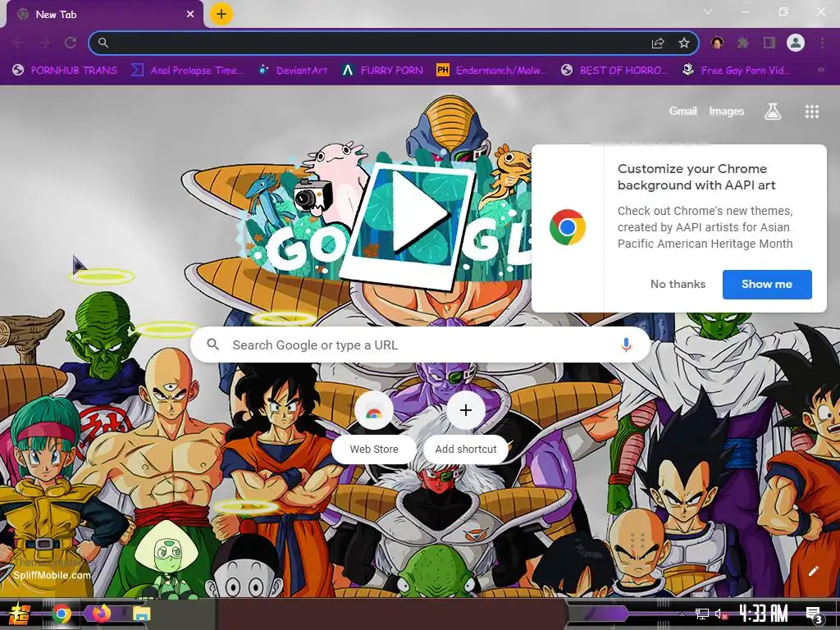Open the Chrome profile avatar menu
This screenshot has height=630, width=840.
click(796, 43)
